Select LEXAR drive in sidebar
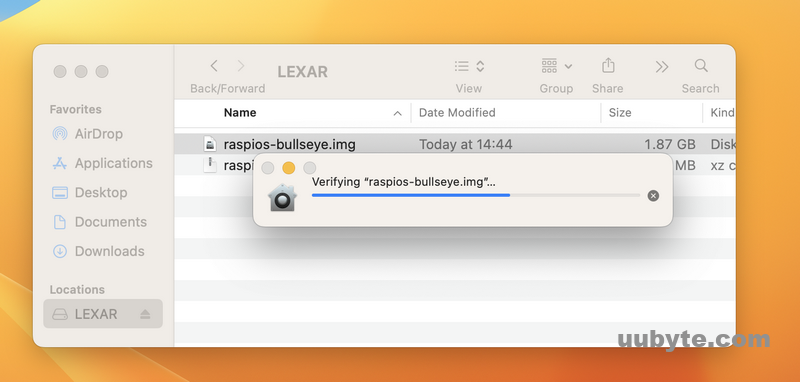The width and height of the screenshot is (800, 382). 103,314
